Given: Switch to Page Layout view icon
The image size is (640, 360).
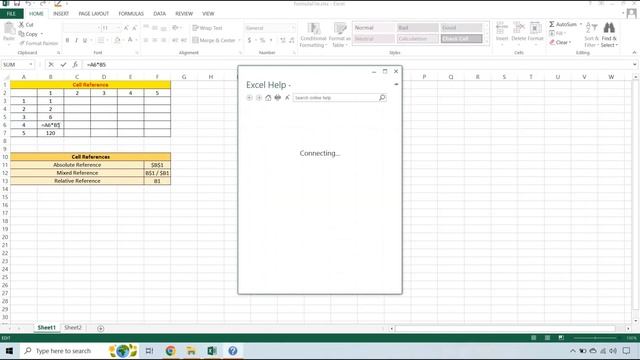Looking at the screenshot, I should click(547, 338).
